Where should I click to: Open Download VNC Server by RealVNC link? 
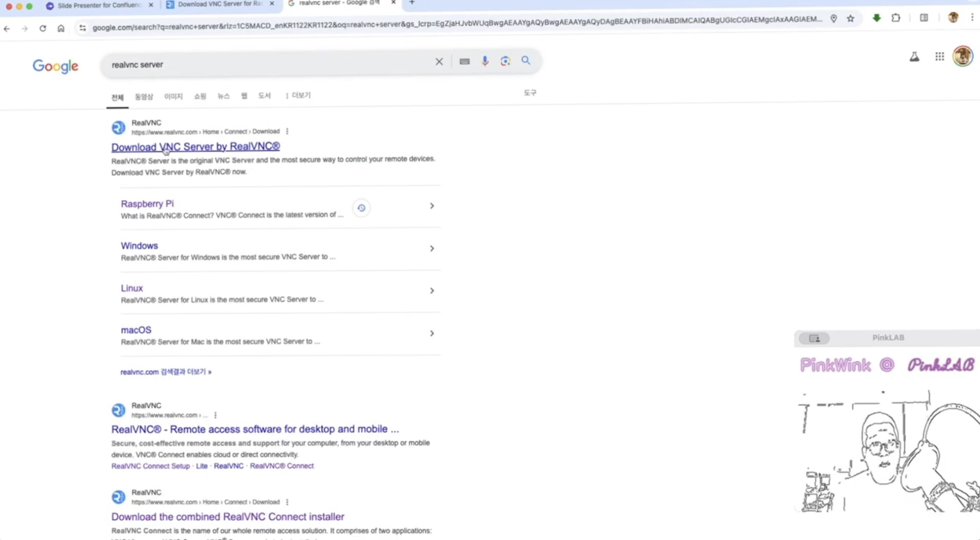point(196,147)
